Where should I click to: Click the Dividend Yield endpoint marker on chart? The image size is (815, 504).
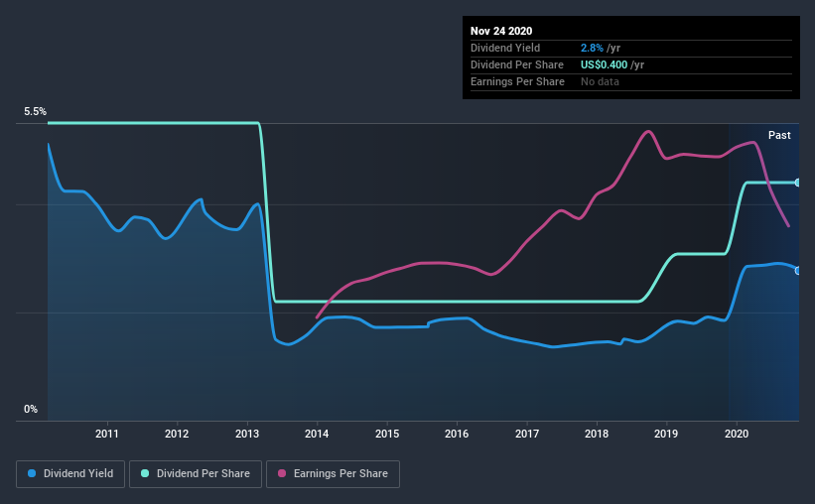click(798, 271)
